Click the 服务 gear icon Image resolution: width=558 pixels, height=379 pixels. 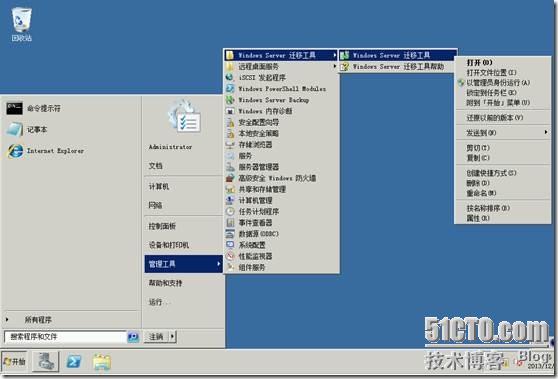[230, 156]
